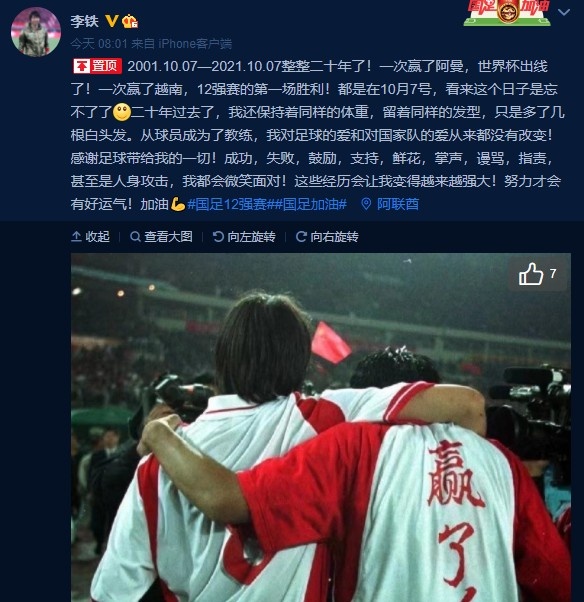Rotate image right with 向右旋转
This screenshot has height=602, width=584.
click(327, 236)
